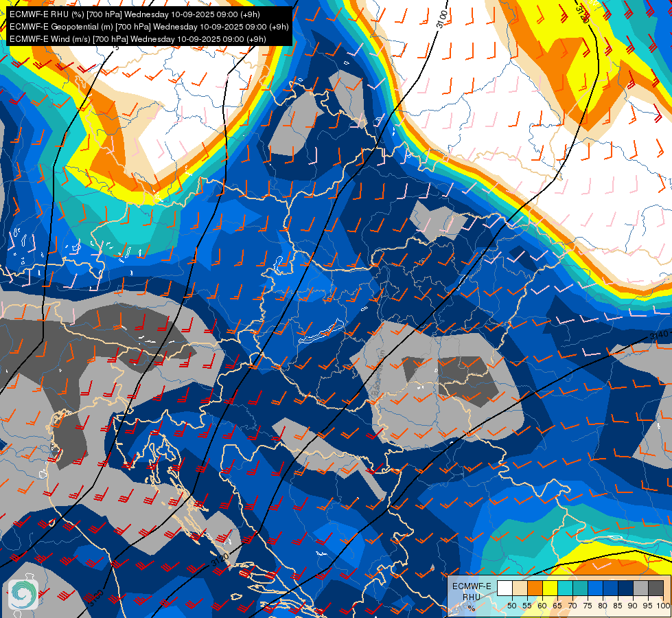Image resolution: width=672 pixels, height=618 pixels.
Task: Click the '60' legend tick label
Action: pyautogui.click(x=542, y=606)
